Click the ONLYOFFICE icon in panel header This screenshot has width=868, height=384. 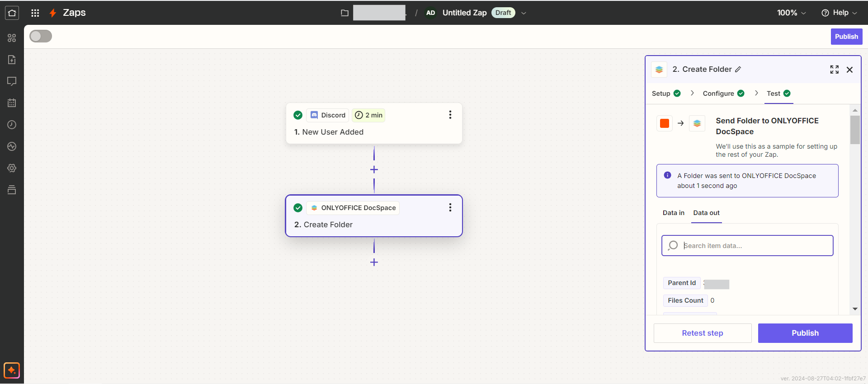click(659, 70)
